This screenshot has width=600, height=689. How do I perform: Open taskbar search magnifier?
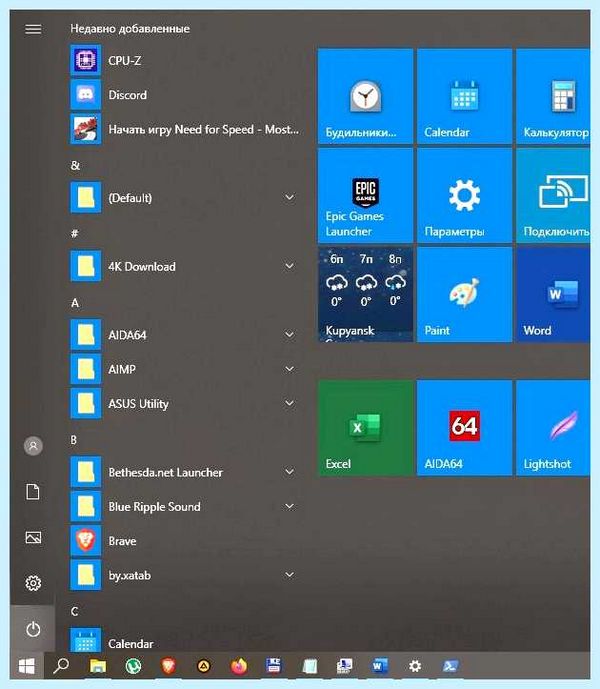[x=61, y=666]
